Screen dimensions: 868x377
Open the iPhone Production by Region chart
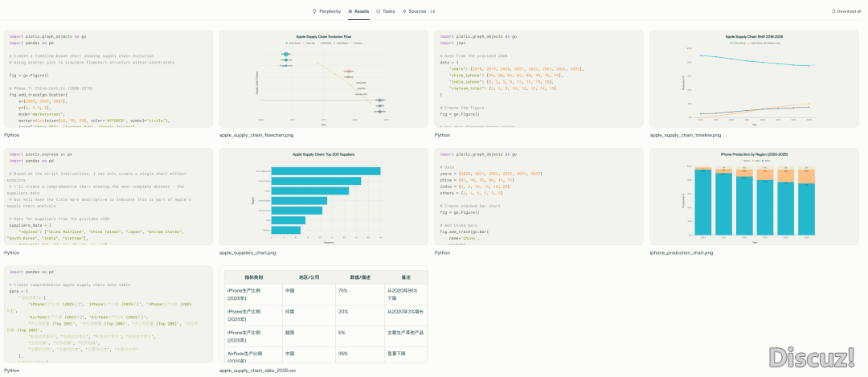(x=754, y=196)
